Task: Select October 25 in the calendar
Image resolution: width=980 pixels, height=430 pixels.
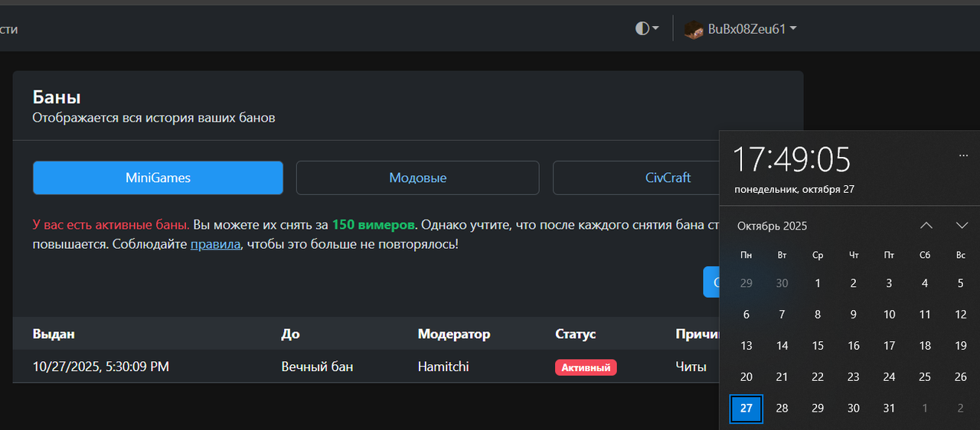Action: pos(925,377)
